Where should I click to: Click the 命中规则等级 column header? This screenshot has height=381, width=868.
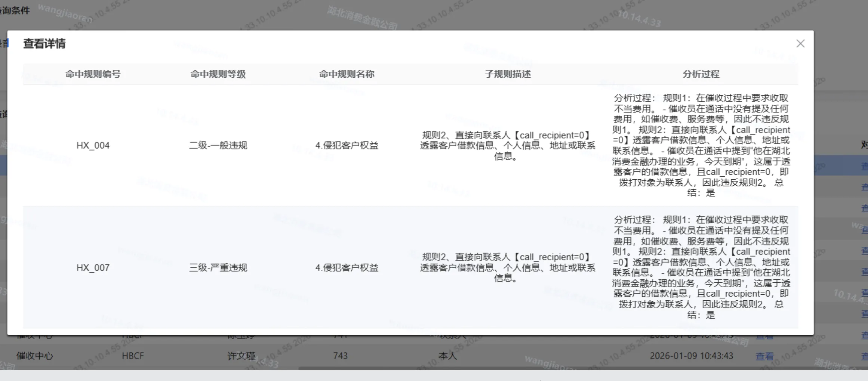(x=218, y=74)
